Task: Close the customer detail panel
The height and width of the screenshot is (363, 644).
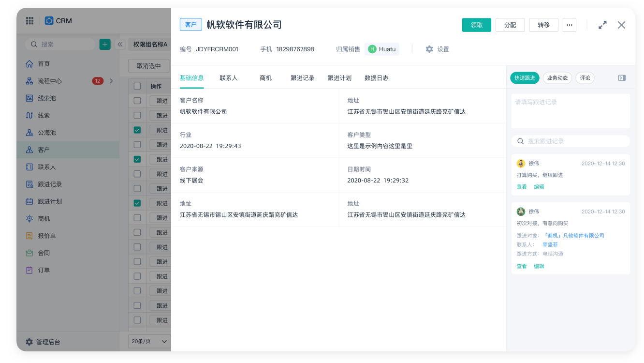Action: [621, 25]
